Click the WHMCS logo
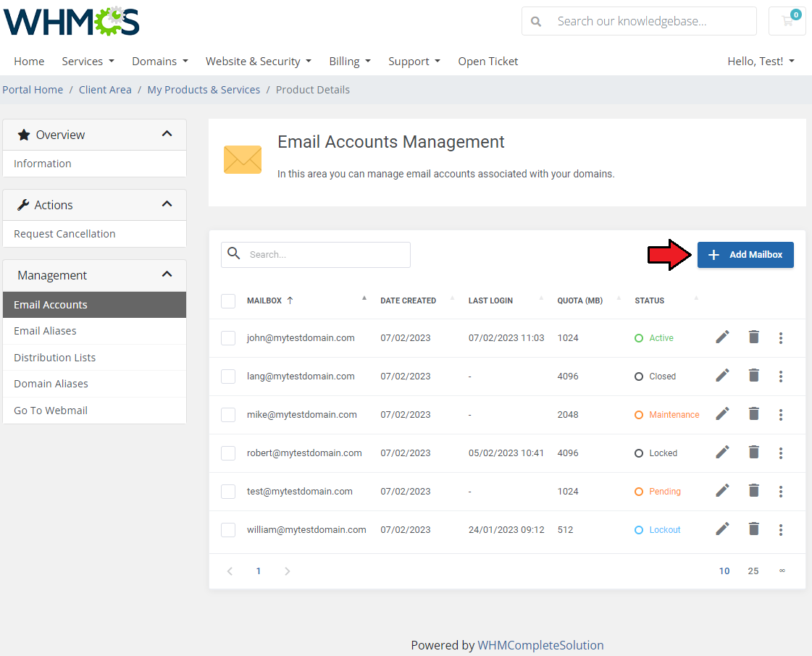Viewport: 812px width, 656px height. click(72, 22)
